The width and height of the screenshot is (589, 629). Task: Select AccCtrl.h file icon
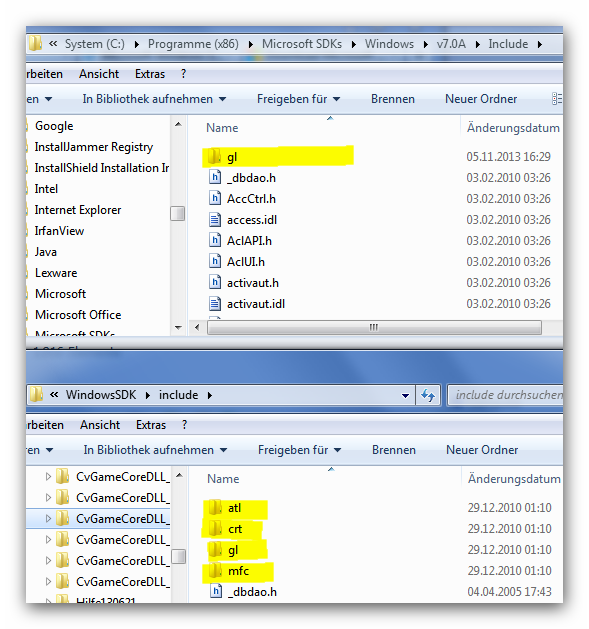pos(215,198)
